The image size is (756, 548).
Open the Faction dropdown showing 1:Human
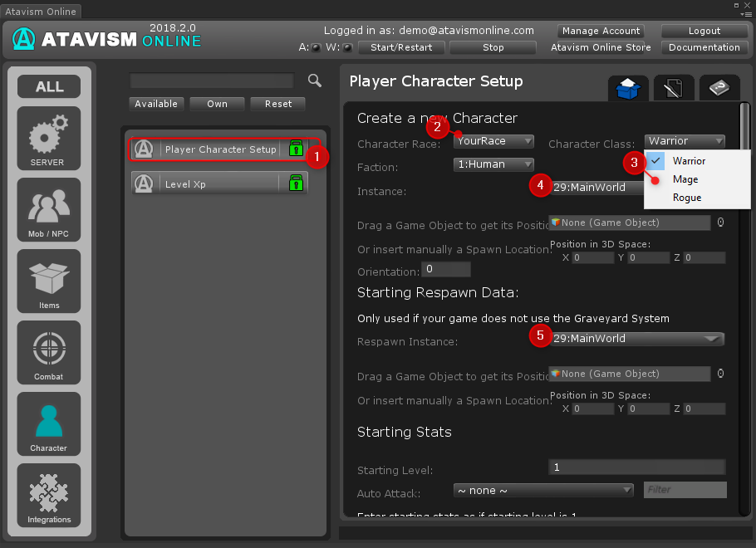(x=493, y=164)
